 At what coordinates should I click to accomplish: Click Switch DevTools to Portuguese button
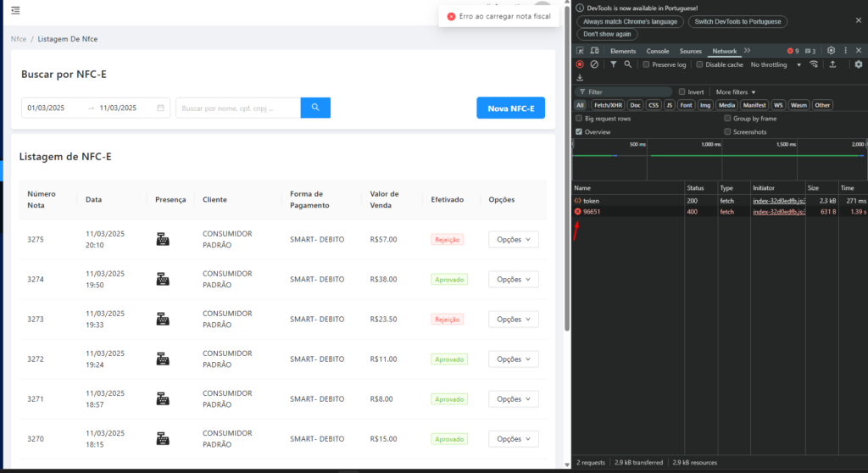pos(737,21)
